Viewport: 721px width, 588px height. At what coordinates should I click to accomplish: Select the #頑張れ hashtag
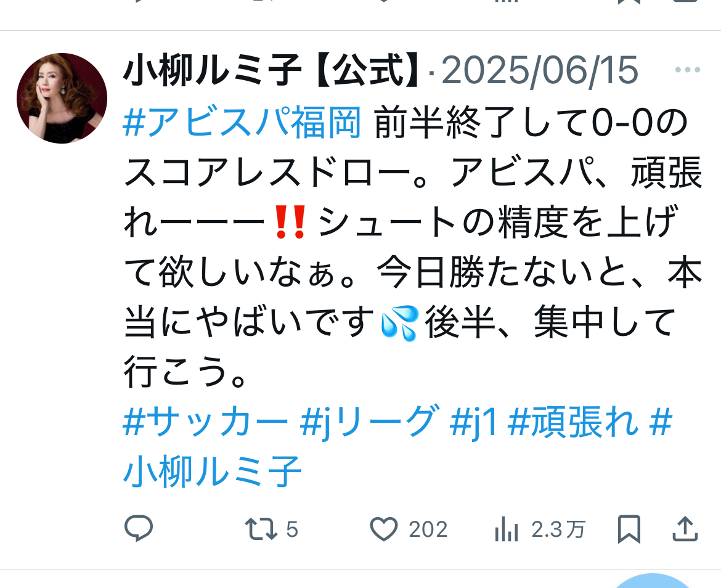coord(573,422)
